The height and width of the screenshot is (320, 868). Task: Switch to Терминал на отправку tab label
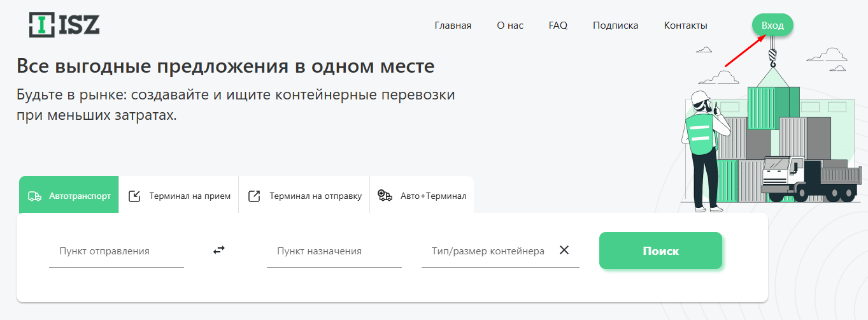pos(315,196)
